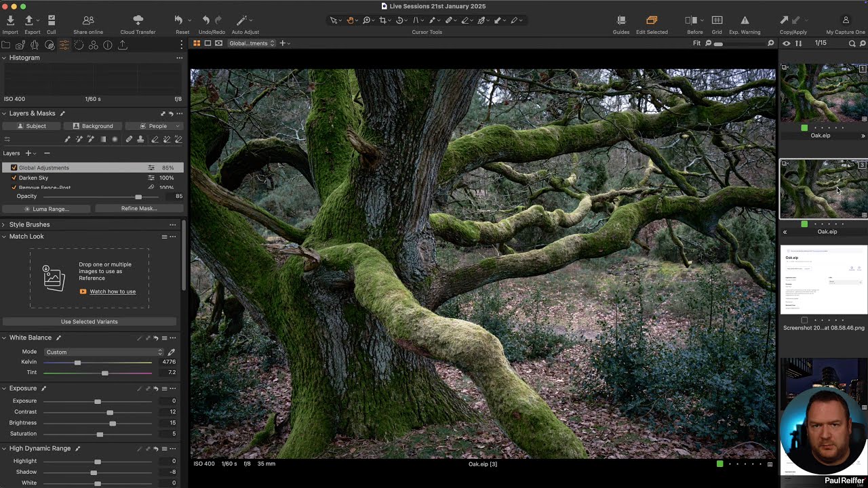Select the Crop cursor tool
868x488 pixels.
pyautogui.click(x=383, y=20)
